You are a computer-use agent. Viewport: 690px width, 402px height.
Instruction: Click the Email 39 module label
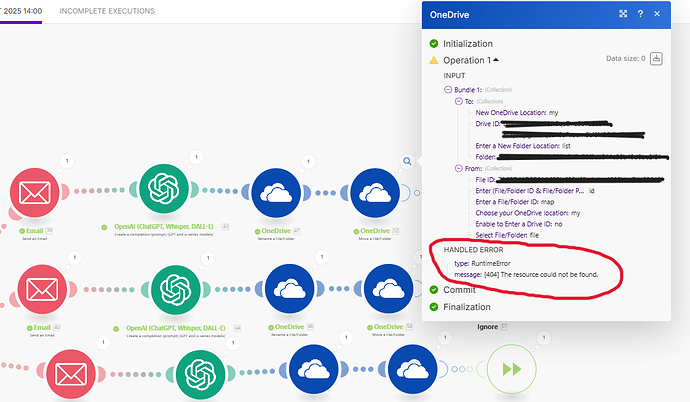tap(34, 231)
